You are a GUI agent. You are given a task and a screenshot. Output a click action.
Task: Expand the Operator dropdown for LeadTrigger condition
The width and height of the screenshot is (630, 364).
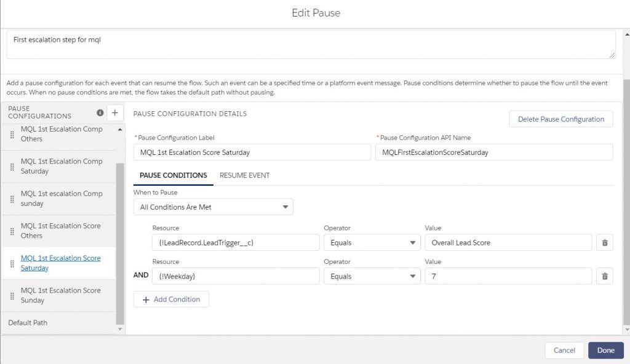(x=372, y=243)
